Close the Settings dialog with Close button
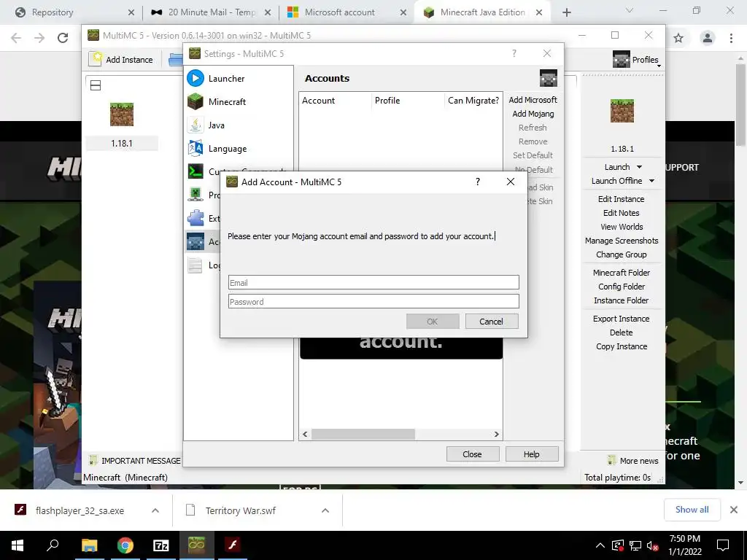Screen dimensions: 747x560 473,454
